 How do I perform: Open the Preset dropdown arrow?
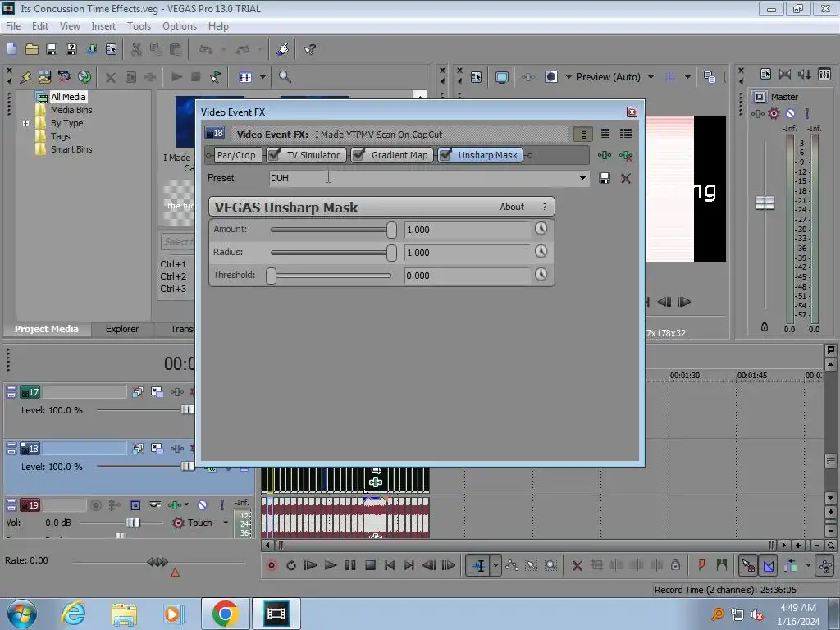coord(583,178)
